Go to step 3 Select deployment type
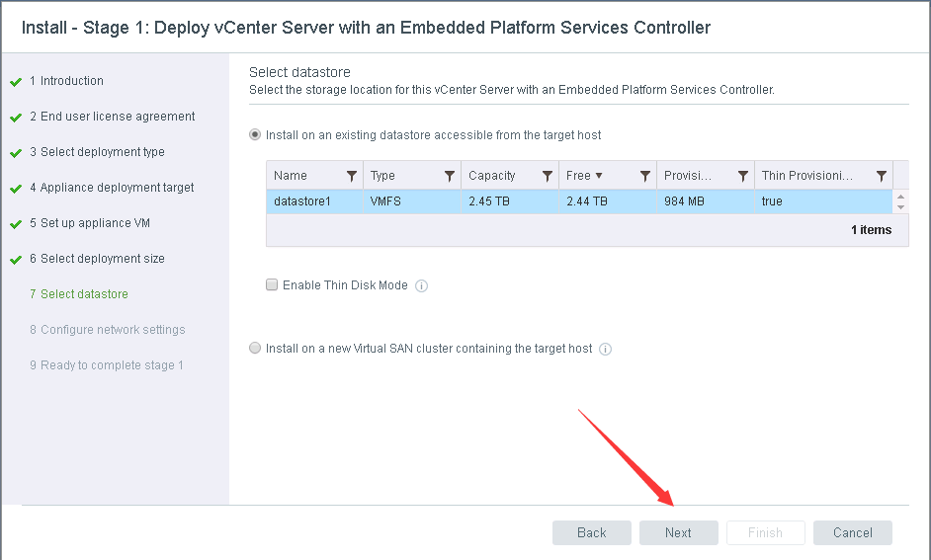The height and width of the screenshot is (560, 931). pyautogui.click(x=98, y=152)
